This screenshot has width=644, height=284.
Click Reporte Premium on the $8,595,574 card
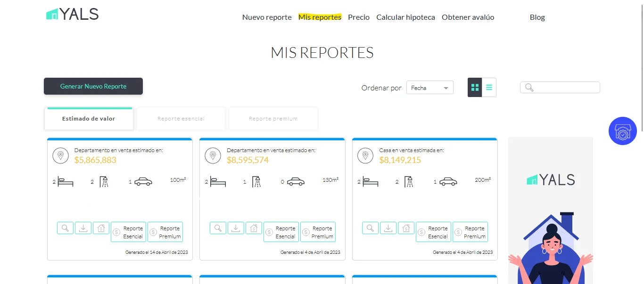click(318, 232)
